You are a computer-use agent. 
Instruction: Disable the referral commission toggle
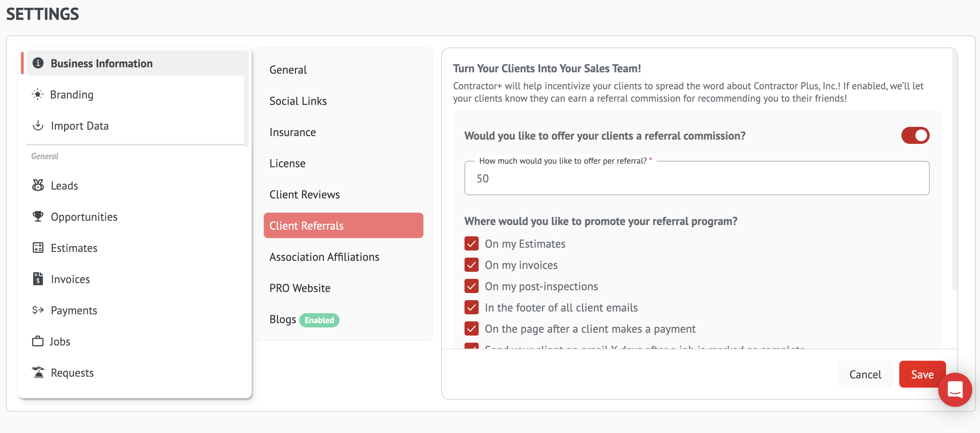[x=915, y=136]
